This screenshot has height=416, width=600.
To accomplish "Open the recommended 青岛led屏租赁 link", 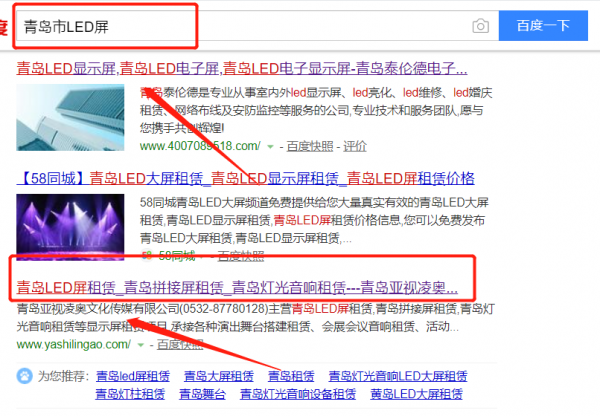I will 133,376.
